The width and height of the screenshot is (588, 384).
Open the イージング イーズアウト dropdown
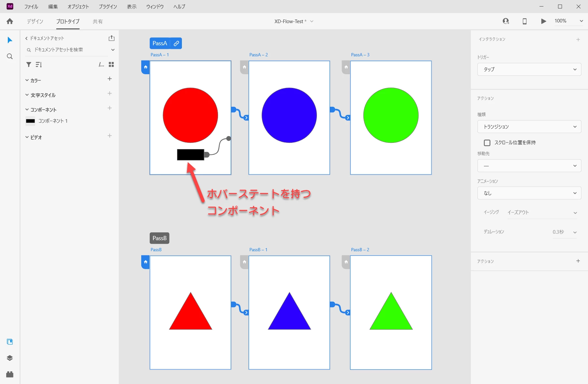(542, 213)
